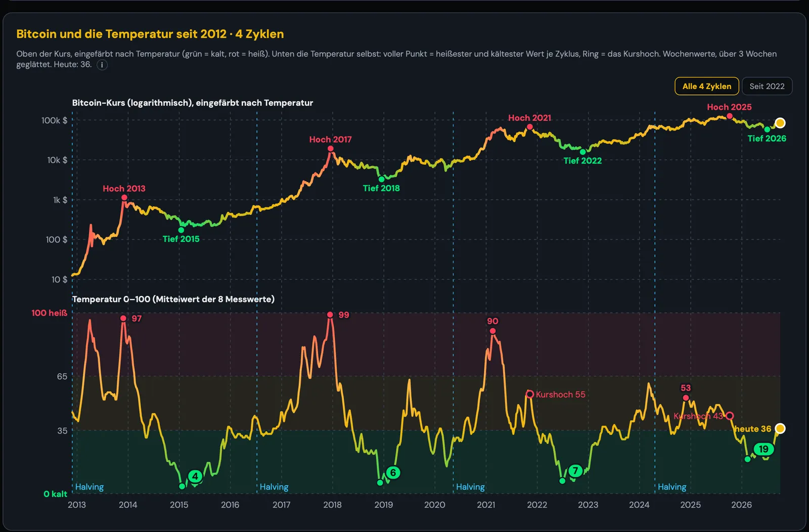Click the "35" temperature axis label
Viewport: 809px width, 532px height.
62,431
